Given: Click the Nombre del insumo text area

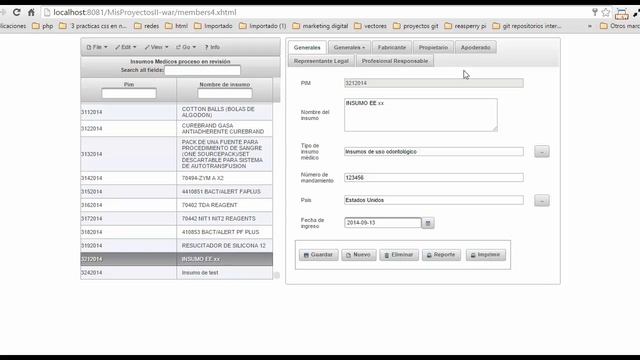Looking at the screenshot, I should pos(421,115).
